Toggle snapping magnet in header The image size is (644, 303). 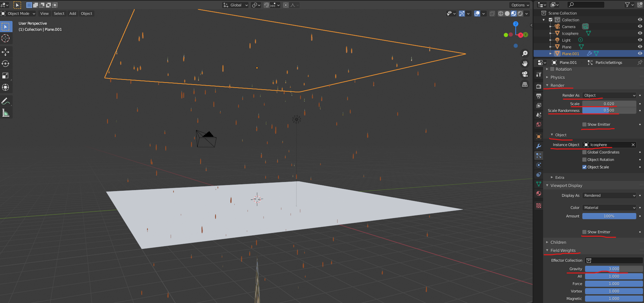point(266,5)
